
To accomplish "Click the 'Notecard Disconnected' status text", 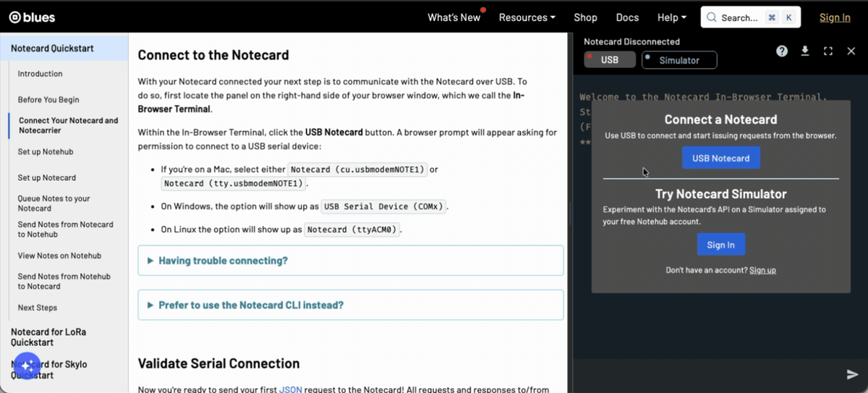I will point(631,42).
